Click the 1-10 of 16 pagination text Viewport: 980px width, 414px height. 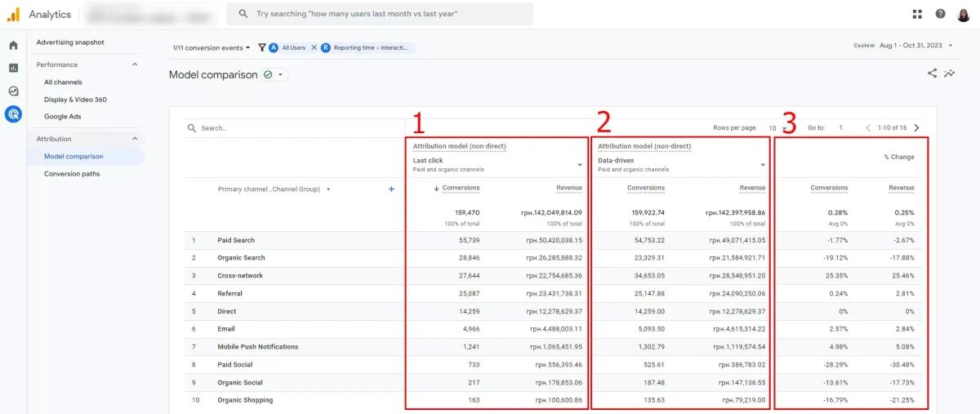pos(892,128)
